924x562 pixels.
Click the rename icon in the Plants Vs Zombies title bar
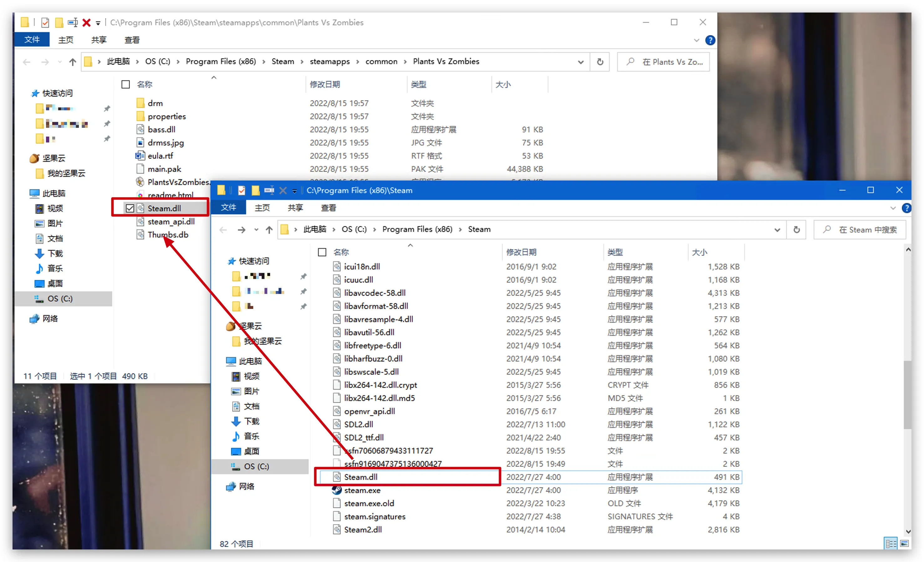(x=73, y=23)
